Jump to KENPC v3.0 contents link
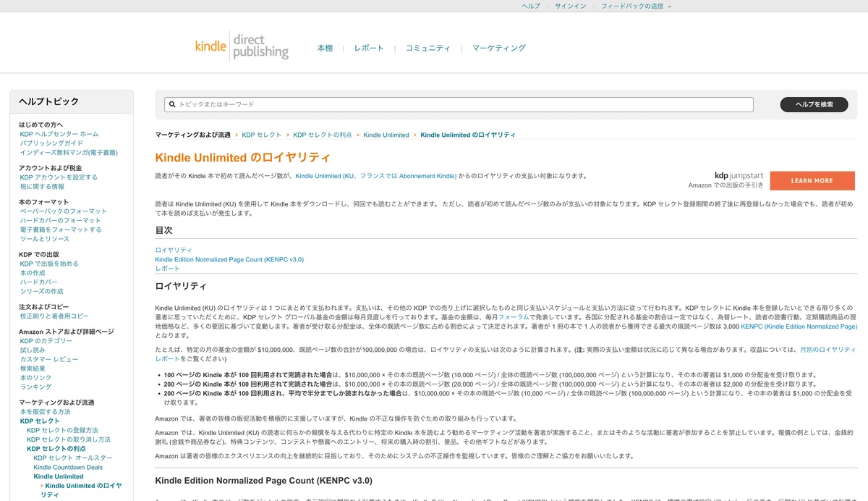This screenshot has width=868, height=501. pyautogui.click(x=229, y=259)
